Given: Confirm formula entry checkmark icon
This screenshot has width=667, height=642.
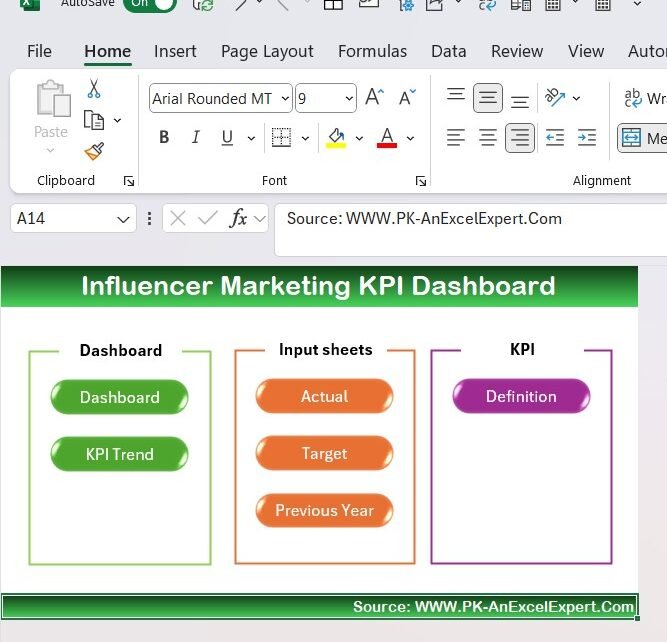Looking at the screenshot, I should 208,219.
